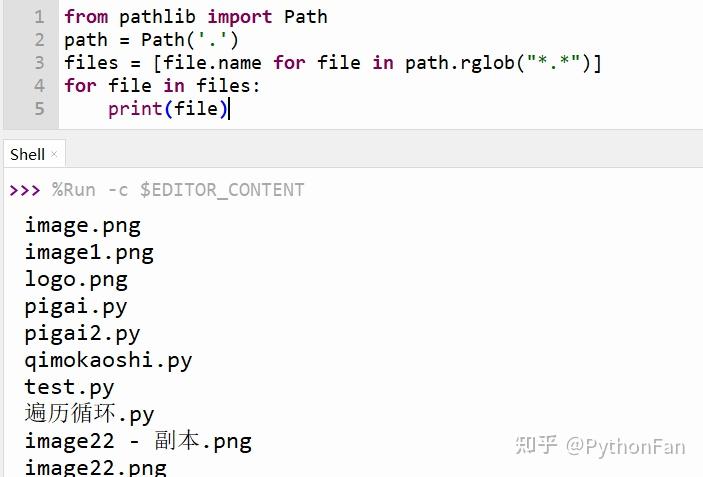Image resolution: width=703 pixels, height=477 pixels.
Task: Click the 'image22 - 副本.png' output line
Action: (138, 442)
